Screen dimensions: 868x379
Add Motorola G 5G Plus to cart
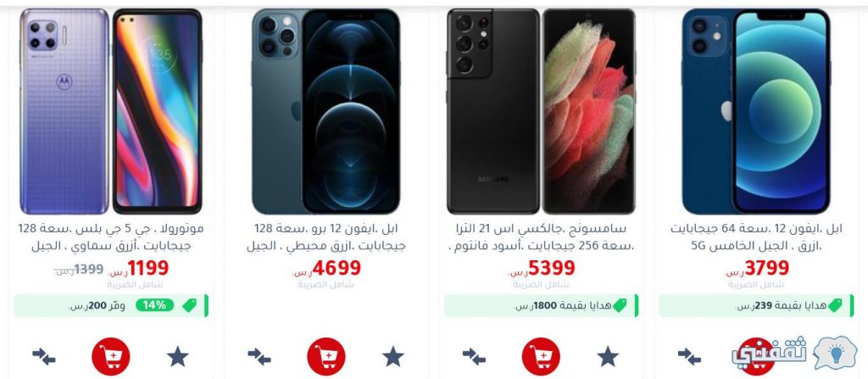click(111, 356)
